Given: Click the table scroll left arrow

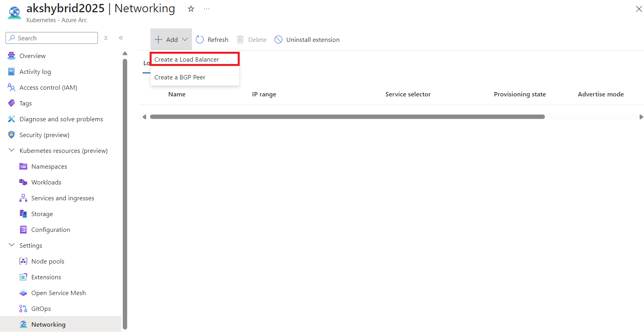Looking at the screenshot, I should pyautogui.click(x=144, y=117).
